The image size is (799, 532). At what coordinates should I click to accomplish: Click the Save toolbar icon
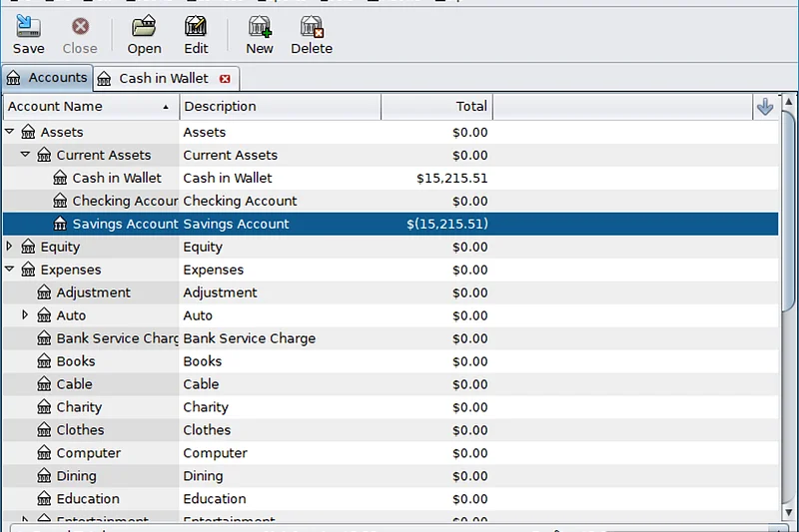click(x=28, y=27)
